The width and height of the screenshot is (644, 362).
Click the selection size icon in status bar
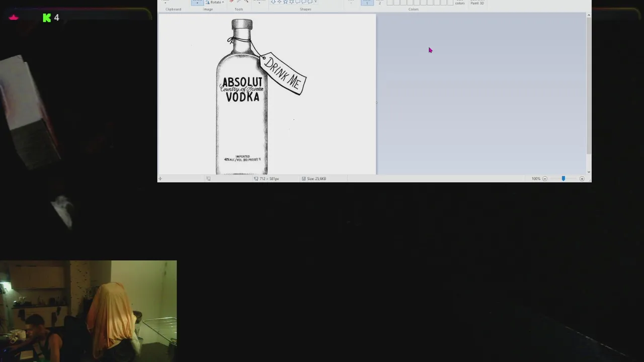[x=208, y=178]
